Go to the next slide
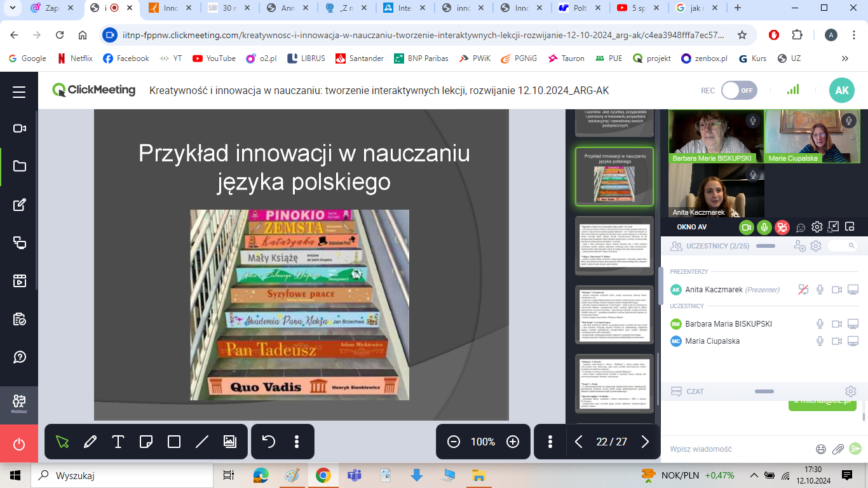 click(645, 442)
